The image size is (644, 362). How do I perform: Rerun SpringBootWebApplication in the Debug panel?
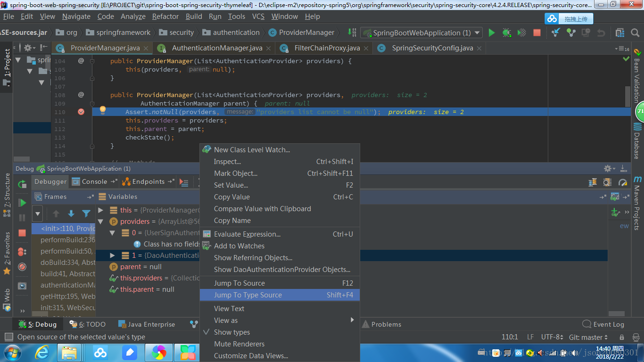[22, 184]
